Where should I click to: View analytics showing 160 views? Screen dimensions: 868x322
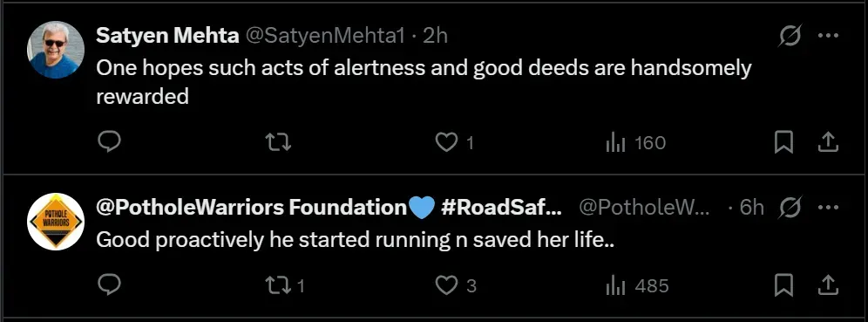click(635, 143)
